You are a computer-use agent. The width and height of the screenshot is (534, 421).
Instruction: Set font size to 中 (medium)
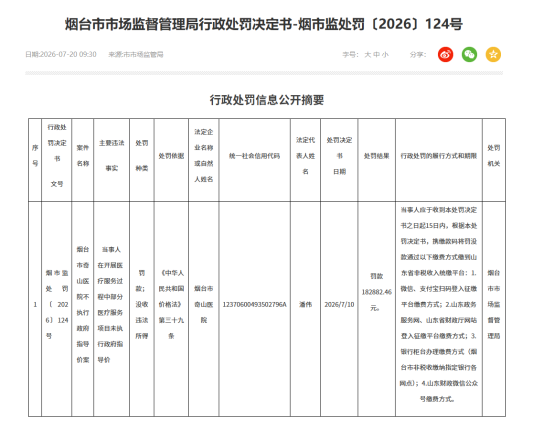376,54
